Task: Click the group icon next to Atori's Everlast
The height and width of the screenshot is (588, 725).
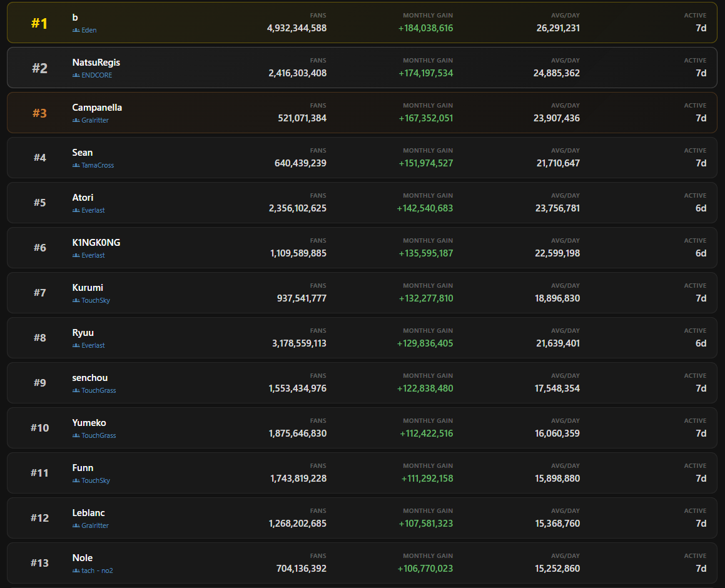Action: [76, 210]
